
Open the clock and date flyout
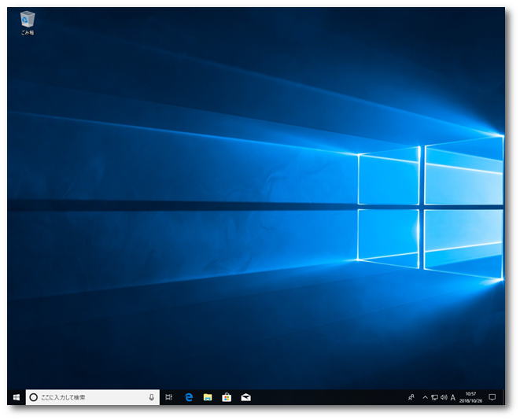470,397
